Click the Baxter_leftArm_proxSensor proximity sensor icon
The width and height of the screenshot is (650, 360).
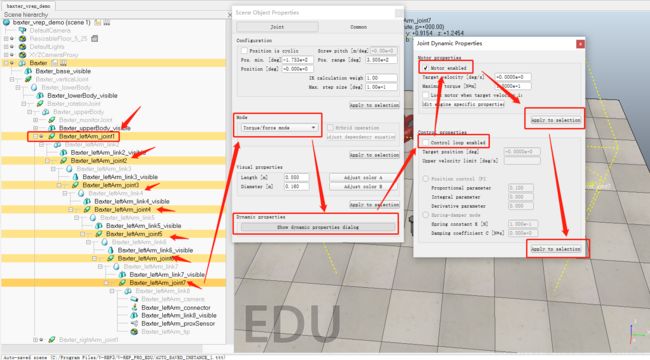pos(134,324)
